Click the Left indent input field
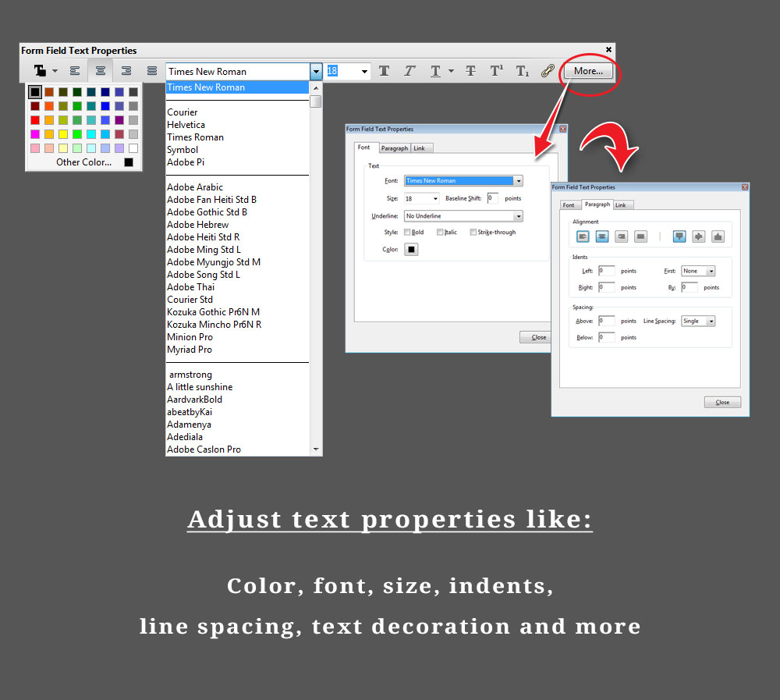This screenshot has height=700, width=780. [606, 271]
